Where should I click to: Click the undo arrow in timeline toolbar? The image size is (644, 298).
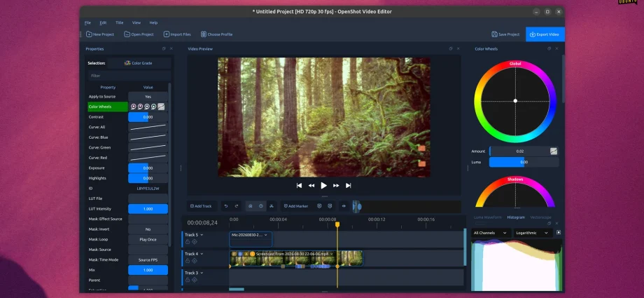[x=226, y=206]
